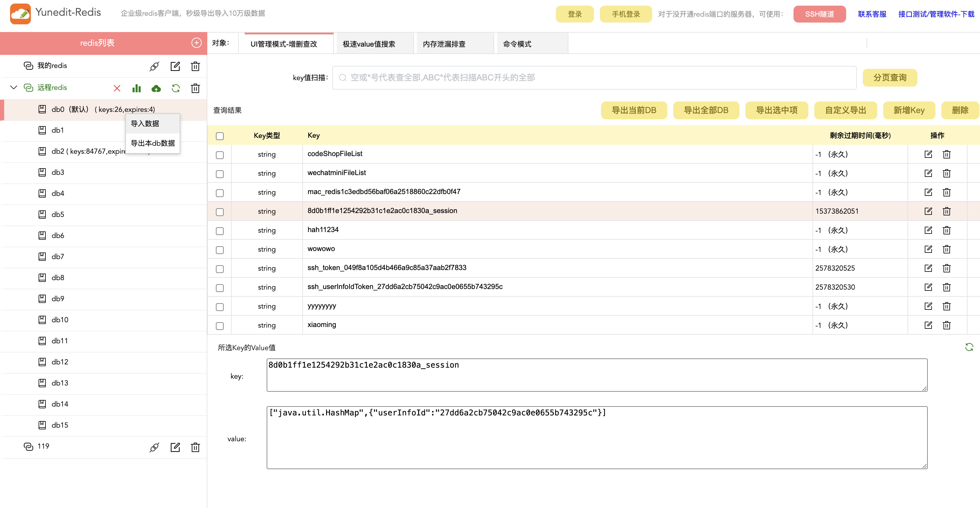
Task: Add a new redis connection with plus icon
Action: (196, 43)
